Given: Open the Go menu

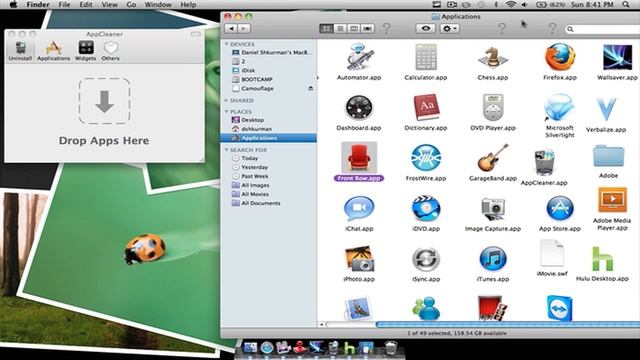Looking at the screenshot, I should pos(131,4).
